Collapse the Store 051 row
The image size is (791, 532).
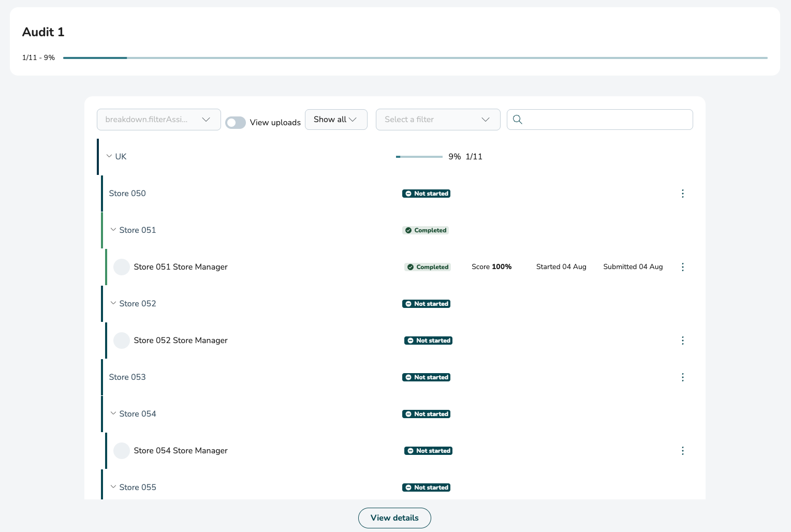pyautogui.click(x=113, y=230)
